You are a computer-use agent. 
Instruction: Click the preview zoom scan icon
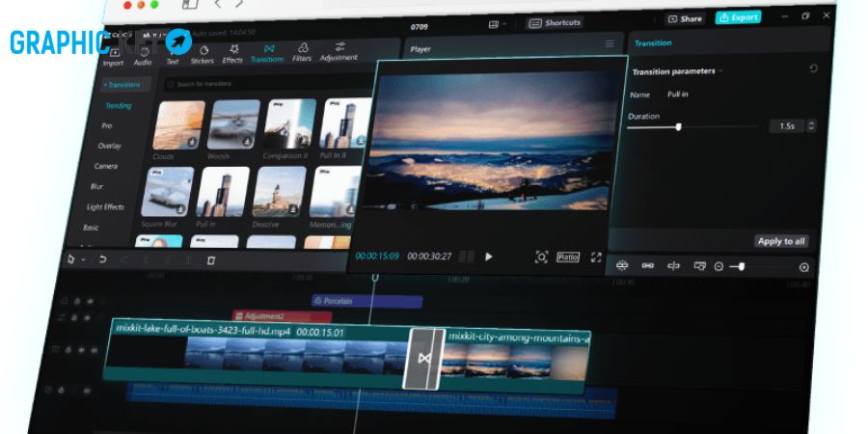(541, 257)
